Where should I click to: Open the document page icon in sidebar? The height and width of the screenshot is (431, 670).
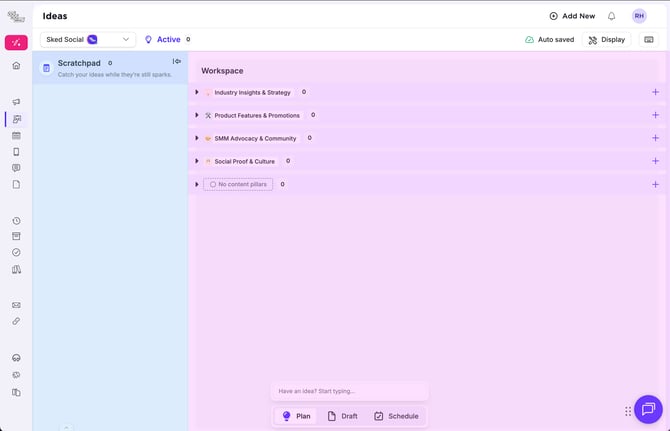16,184
